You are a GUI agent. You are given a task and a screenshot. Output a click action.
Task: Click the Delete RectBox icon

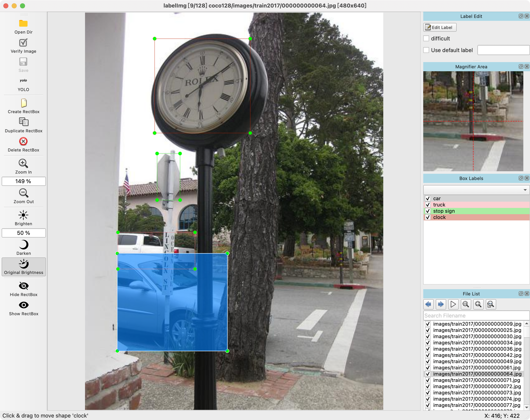point(23,141)
